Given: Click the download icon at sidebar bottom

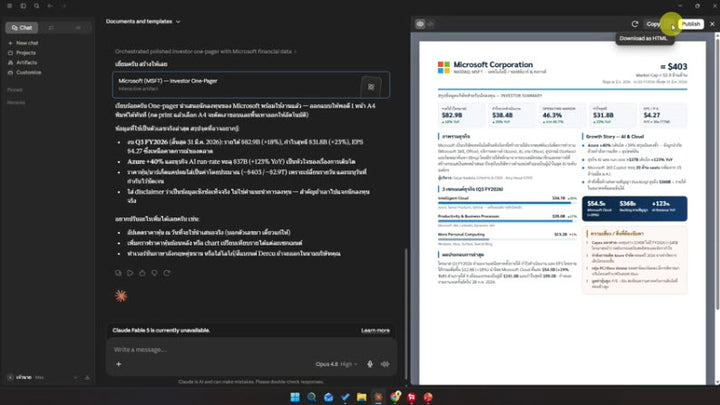Looking at the screenshot, I should [x=87, y=377].
